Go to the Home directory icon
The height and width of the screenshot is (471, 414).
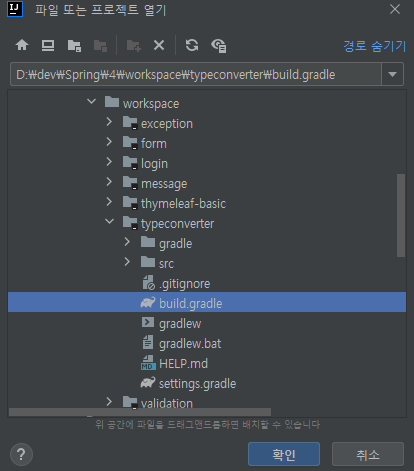[22, 45]
